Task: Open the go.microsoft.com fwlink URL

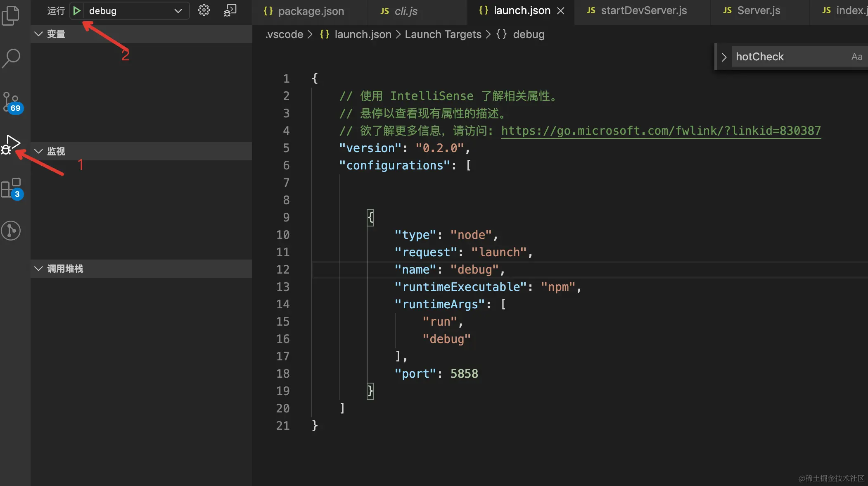Action: tap(661, 131)
